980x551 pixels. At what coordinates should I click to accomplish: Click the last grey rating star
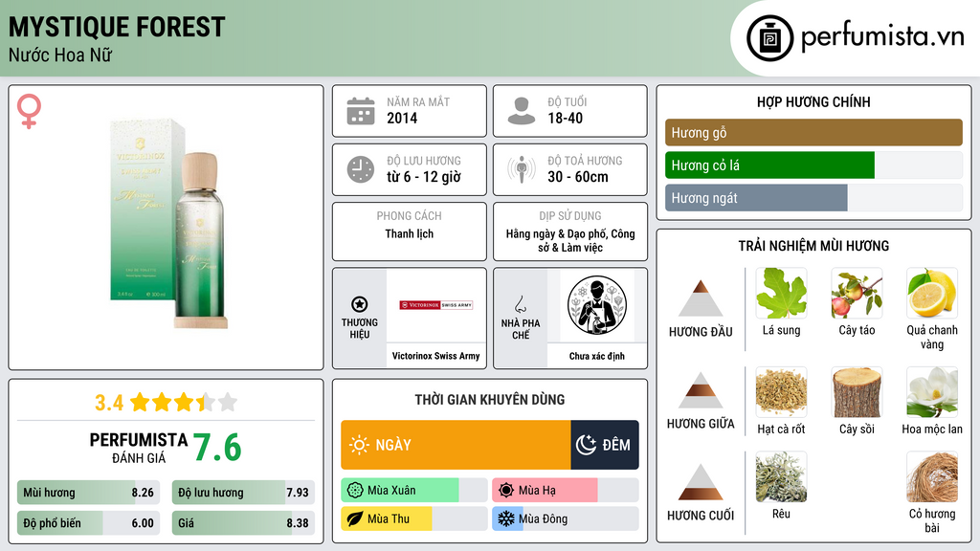[x=228, y=402]
